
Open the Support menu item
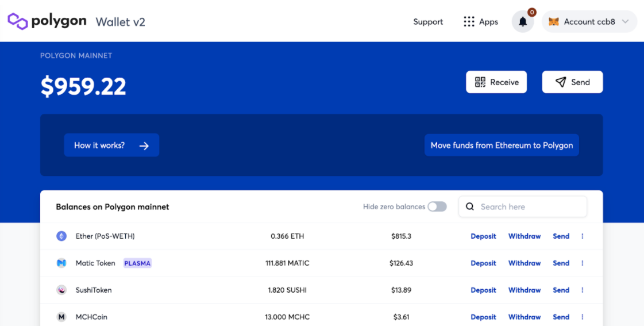pyautogui.click(x=428, y=22)
